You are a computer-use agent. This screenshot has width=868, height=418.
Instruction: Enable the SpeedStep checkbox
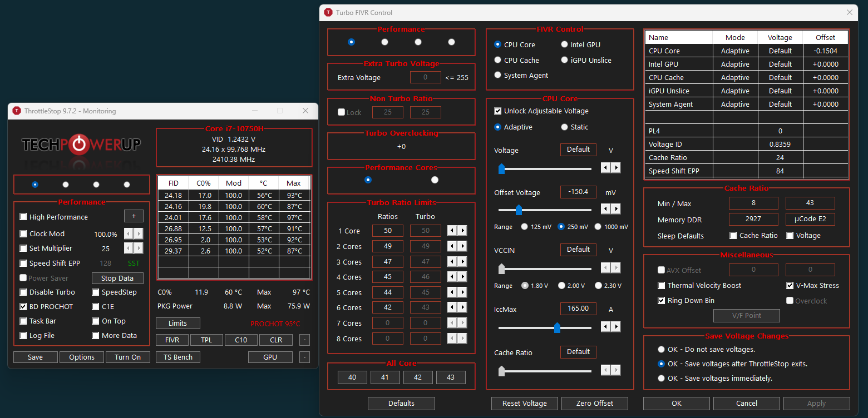point(96,292)
